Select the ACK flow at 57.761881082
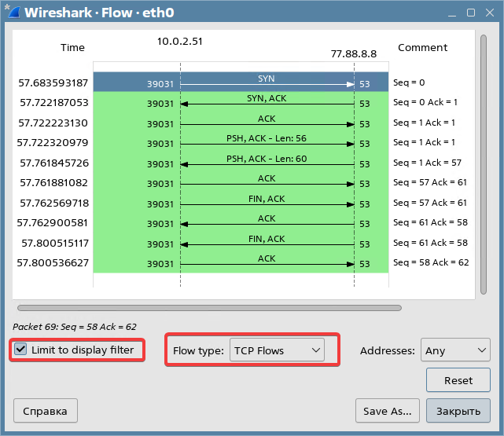 coord(267,184)
